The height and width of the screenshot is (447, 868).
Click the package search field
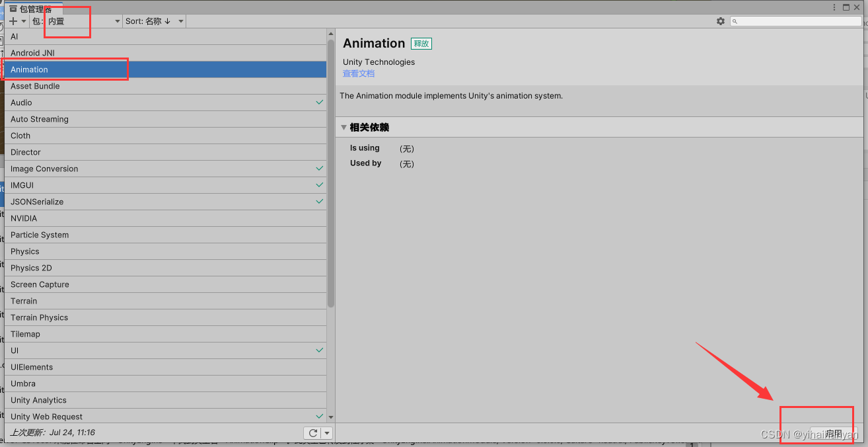click(x=795, y=21)
